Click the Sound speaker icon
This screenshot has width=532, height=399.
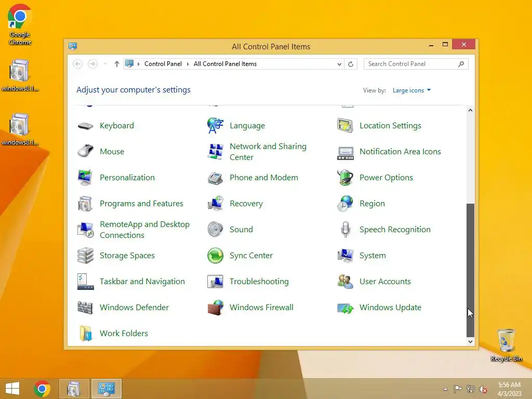click(216, 229)
